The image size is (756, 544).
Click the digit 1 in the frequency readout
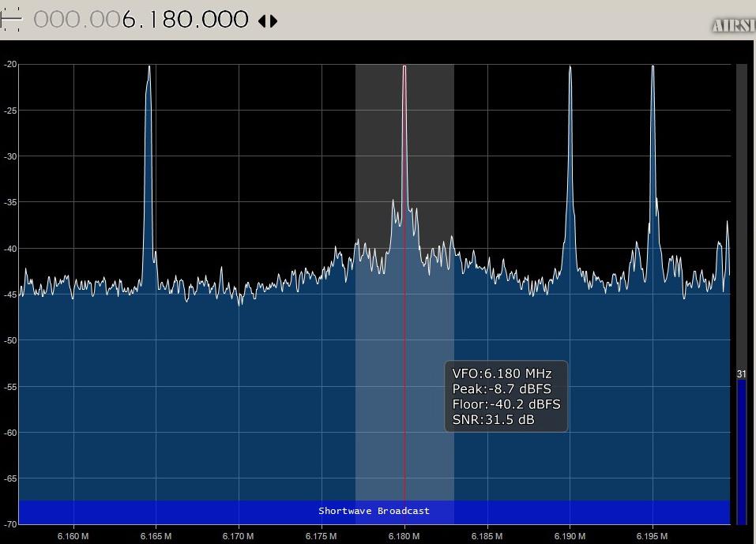click(x=152, y=20)
